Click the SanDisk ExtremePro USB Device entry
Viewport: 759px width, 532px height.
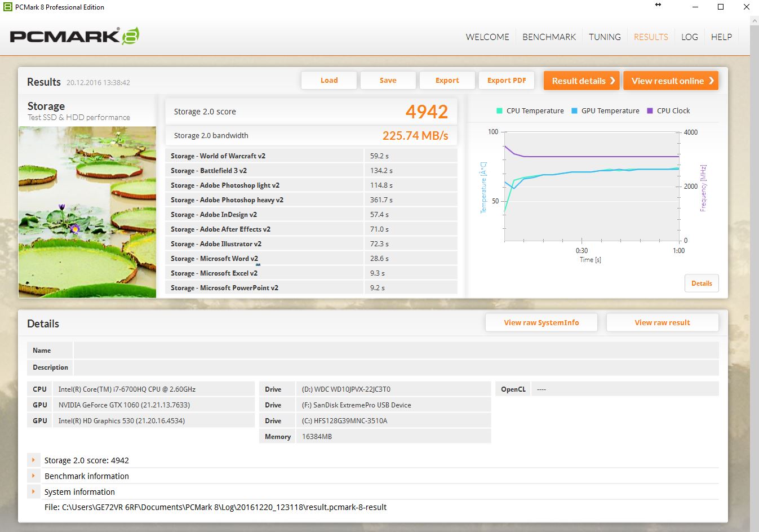tap(393, 405)
